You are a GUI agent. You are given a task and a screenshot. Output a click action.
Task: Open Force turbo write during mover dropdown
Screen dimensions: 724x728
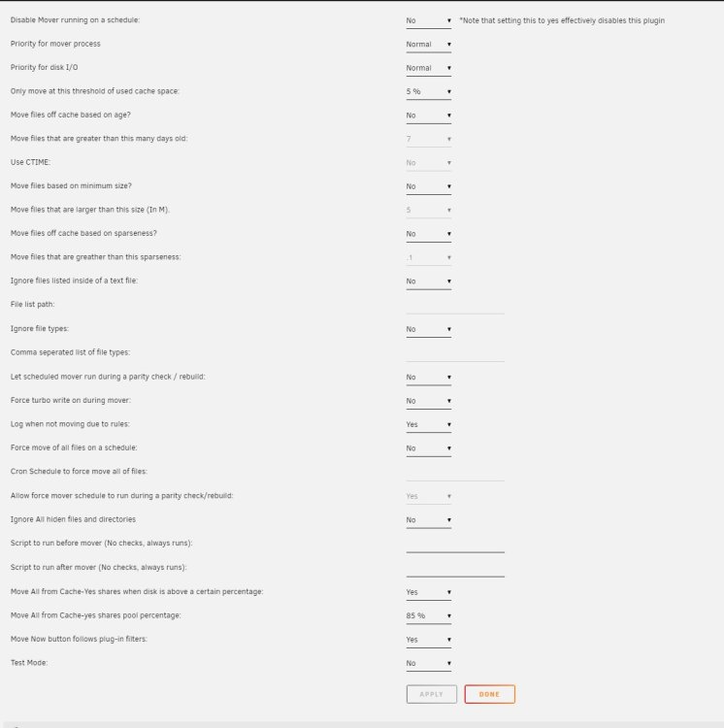tap(428, 401)
